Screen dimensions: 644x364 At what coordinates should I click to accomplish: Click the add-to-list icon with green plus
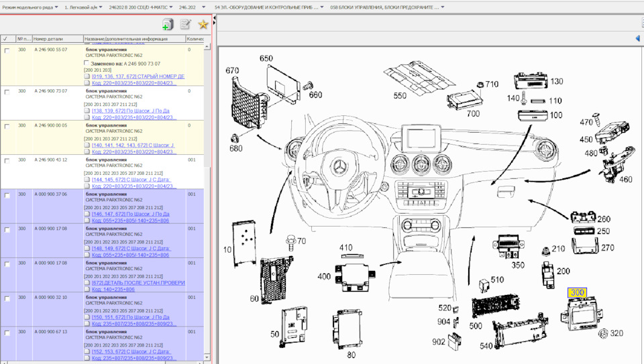[167, 25]
